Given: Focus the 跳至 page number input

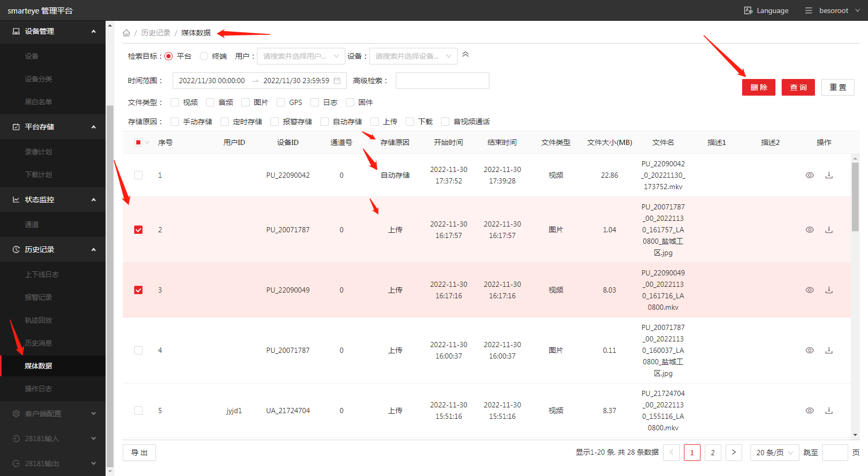Looking at the screenshot, I should pyautogui.click(x=835, y=453).
